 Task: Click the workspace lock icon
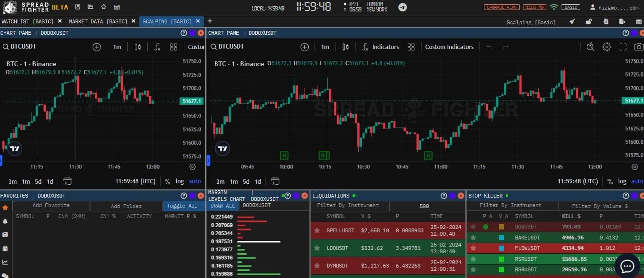click(x=589, y=21)
